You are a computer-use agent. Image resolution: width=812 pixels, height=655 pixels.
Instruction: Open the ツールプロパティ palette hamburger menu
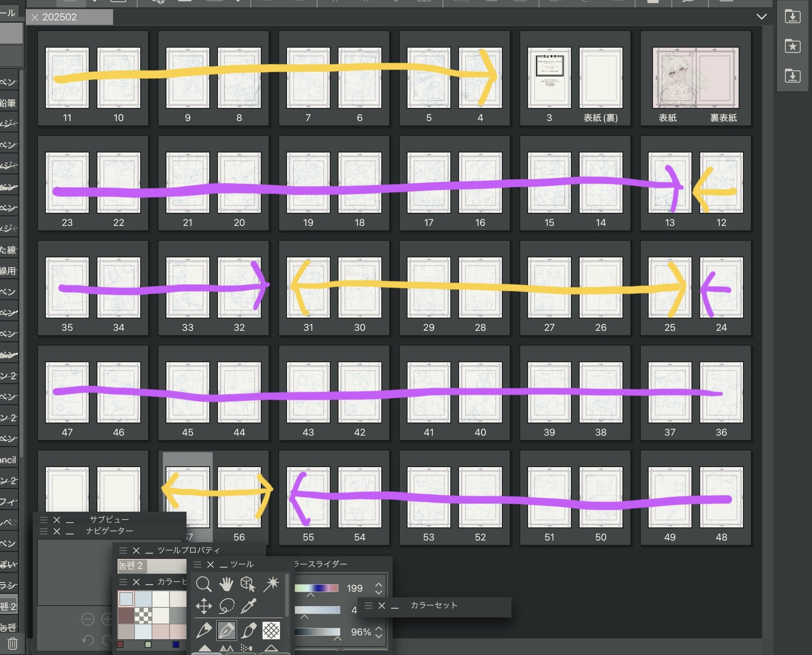(x=123, y=551)
